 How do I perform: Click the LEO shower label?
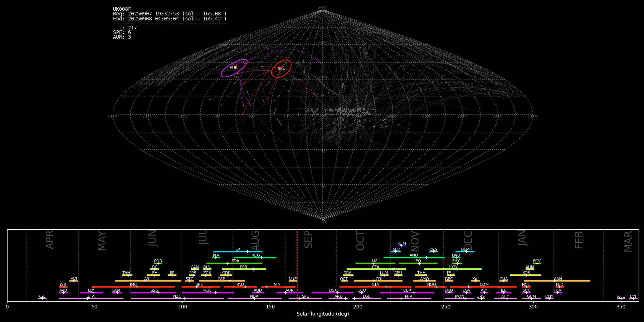(418, 261)
